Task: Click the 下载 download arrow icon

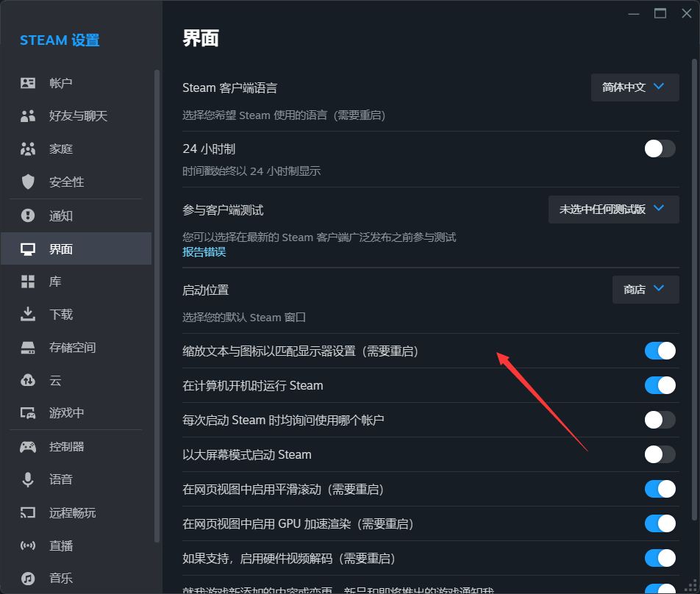Action: [28, 314]
